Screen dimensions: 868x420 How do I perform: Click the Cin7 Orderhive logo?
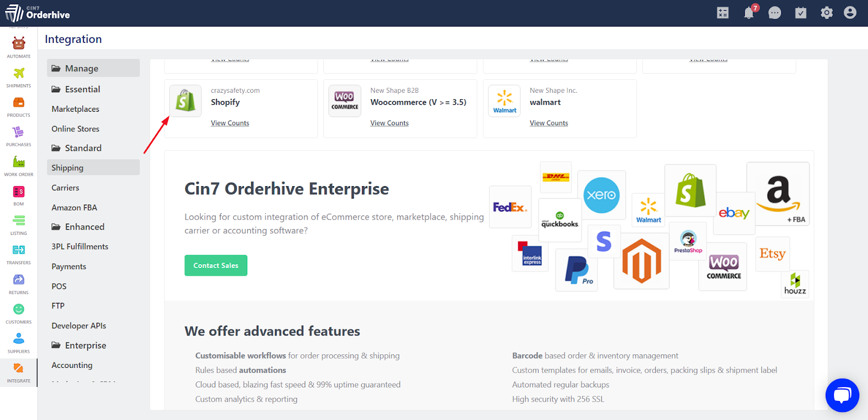point(37,13)
